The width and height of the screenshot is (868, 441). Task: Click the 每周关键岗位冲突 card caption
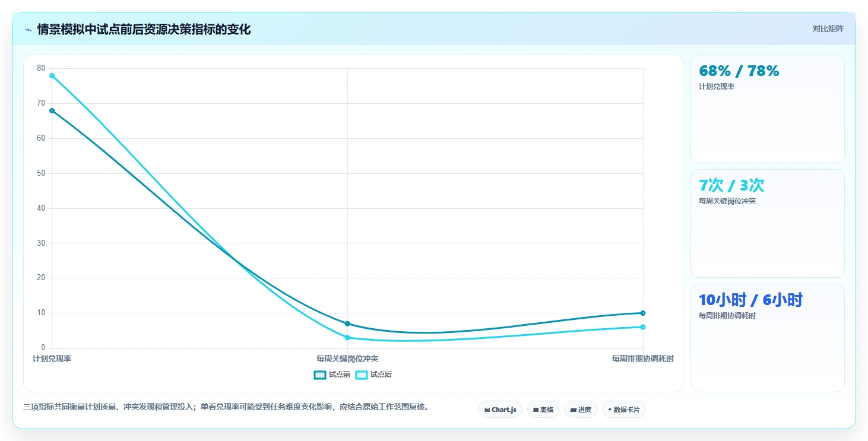point(727,201)
